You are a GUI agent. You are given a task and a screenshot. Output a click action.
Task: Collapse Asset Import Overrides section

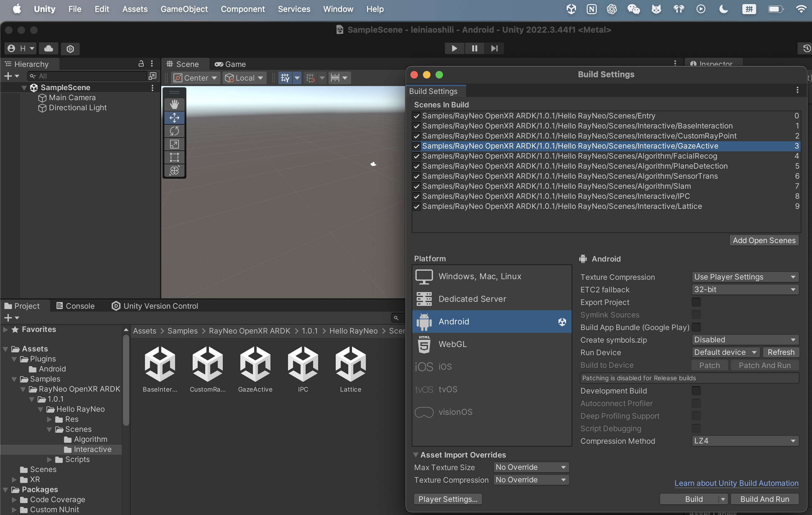(x=416, y=455)
